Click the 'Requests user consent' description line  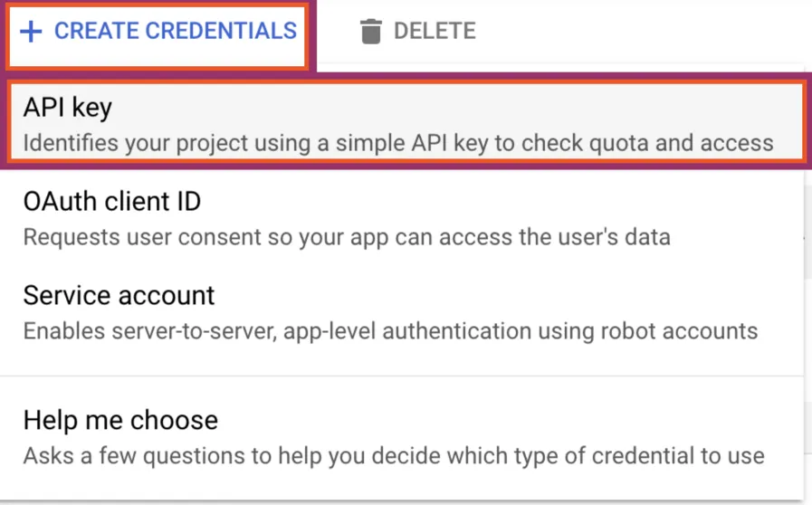(x=347, y=237)
